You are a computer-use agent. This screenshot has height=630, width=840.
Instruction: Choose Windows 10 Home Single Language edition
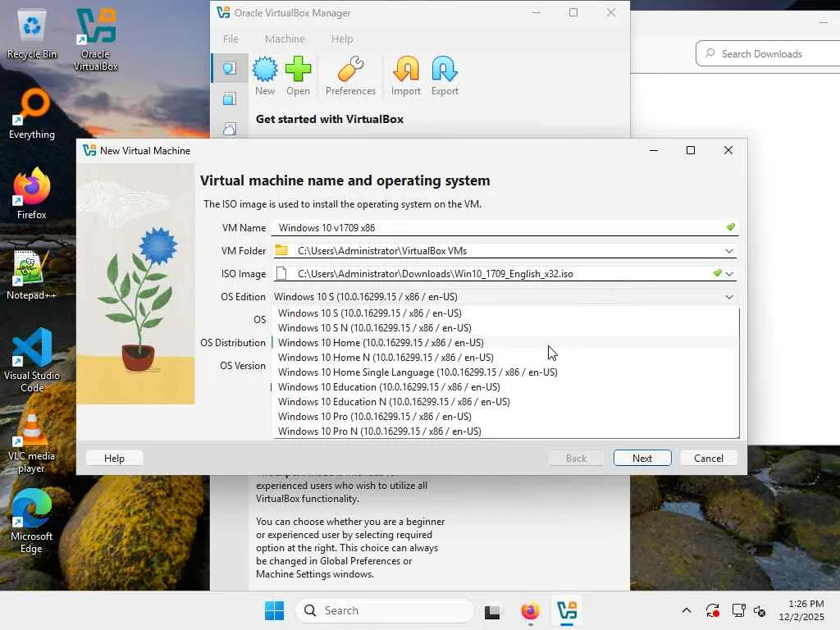tap(505, 372)
